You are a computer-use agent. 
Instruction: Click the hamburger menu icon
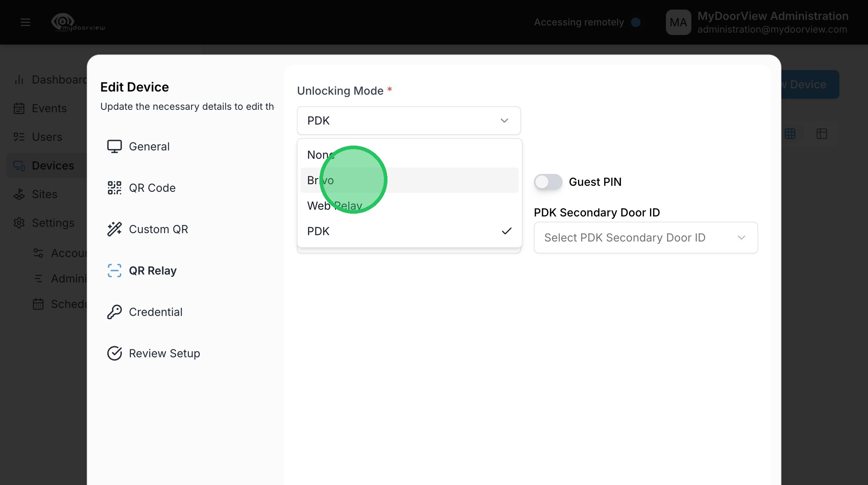click(25, 22)
